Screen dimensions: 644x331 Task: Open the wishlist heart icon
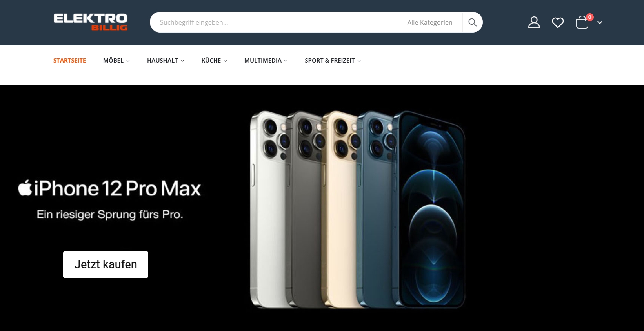pos(558,23)
